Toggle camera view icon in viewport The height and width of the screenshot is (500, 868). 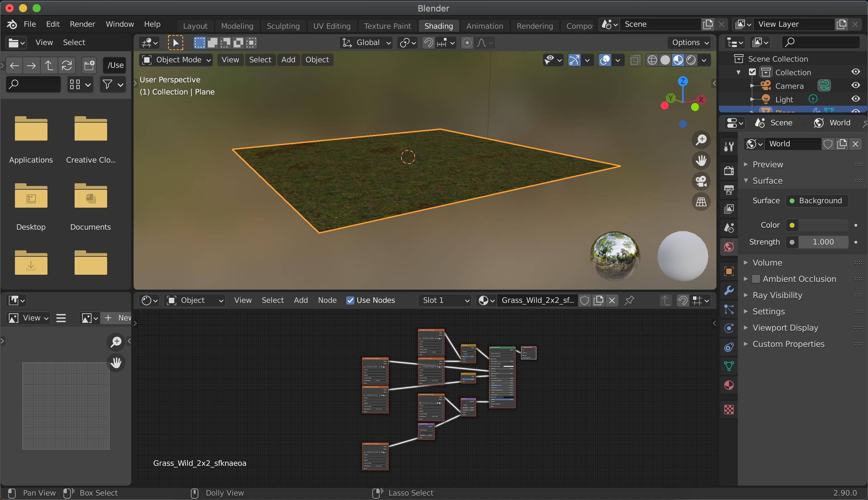pos(701,181)
